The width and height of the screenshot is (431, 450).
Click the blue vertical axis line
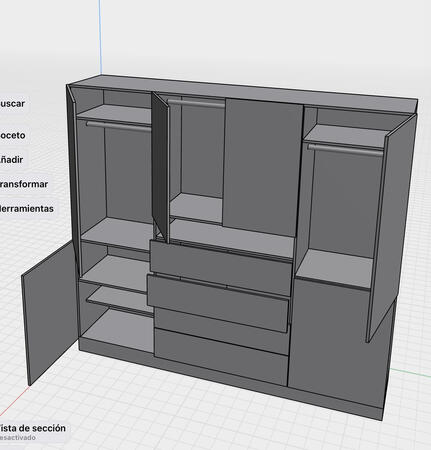coord(100,37)
